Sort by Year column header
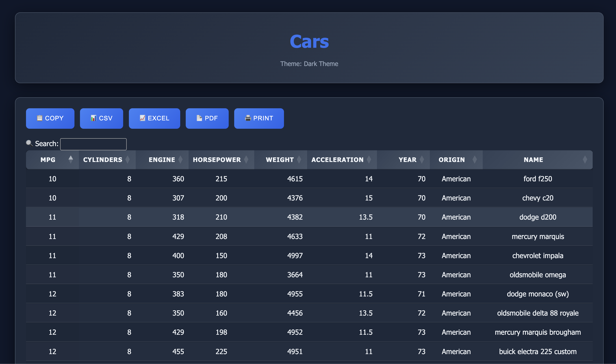 [x=407, y=159]
